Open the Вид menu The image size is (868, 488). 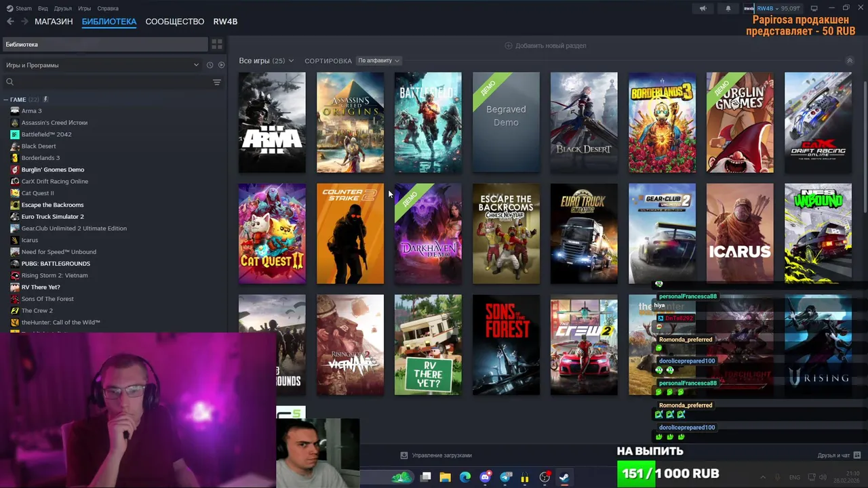pos(43,8)
